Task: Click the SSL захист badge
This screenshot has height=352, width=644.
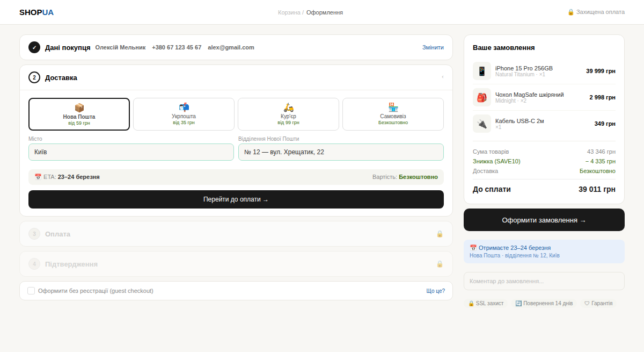Action: pyautogui.click(x=486, y=303)
